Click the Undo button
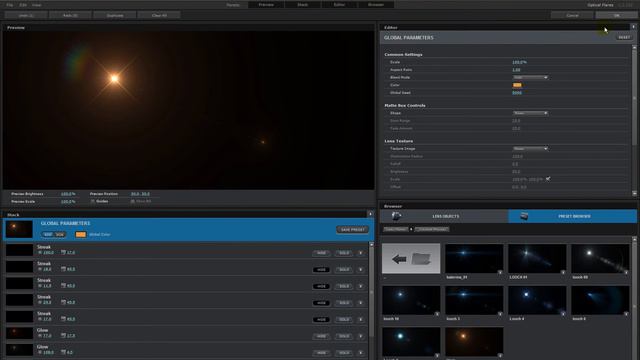This screenshot has width=640, height=360. pos(26,16)
